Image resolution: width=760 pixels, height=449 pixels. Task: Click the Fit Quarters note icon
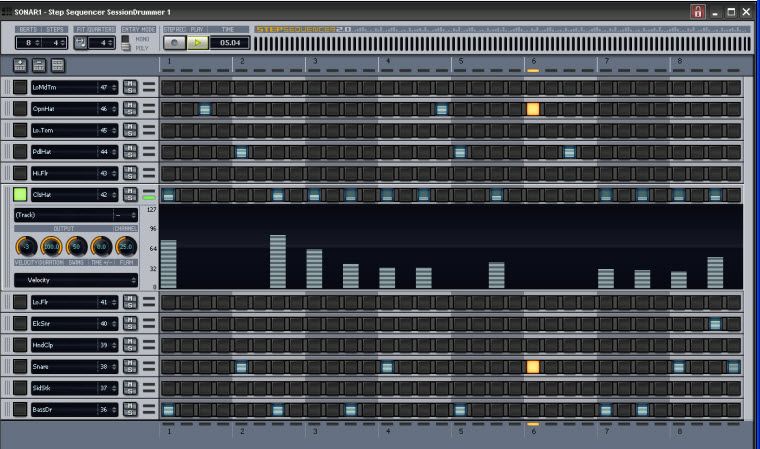point(80,43)
